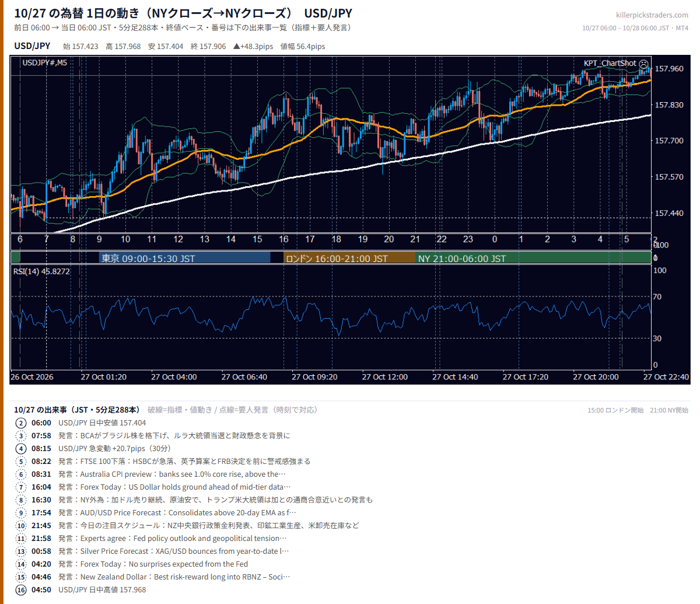
Task: Click event number 9 circle at 17:54
Action: [x=21, y=513]
